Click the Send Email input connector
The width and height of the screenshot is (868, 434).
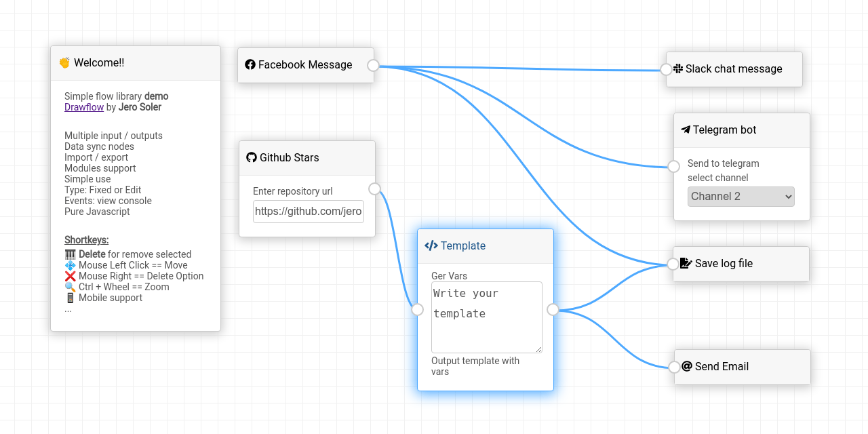click(674, 367)
